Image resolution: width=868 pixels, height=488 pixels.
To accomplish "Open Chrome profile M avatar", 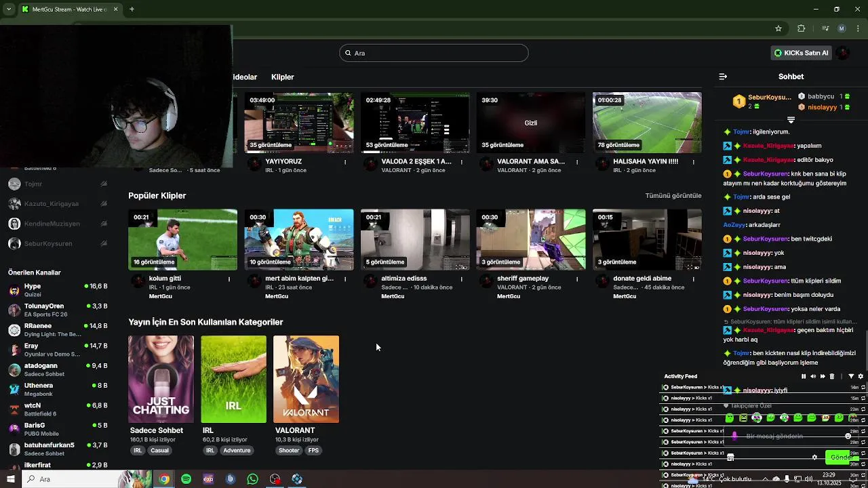I will pyautogui.click(x=842, y=28).
